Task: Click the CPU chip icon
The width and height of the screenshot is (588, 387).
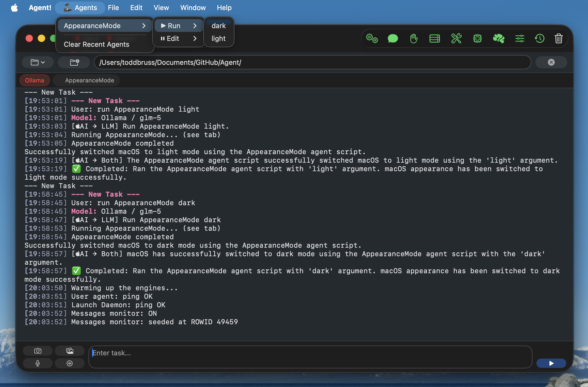Action: click(x=477, y=39)
